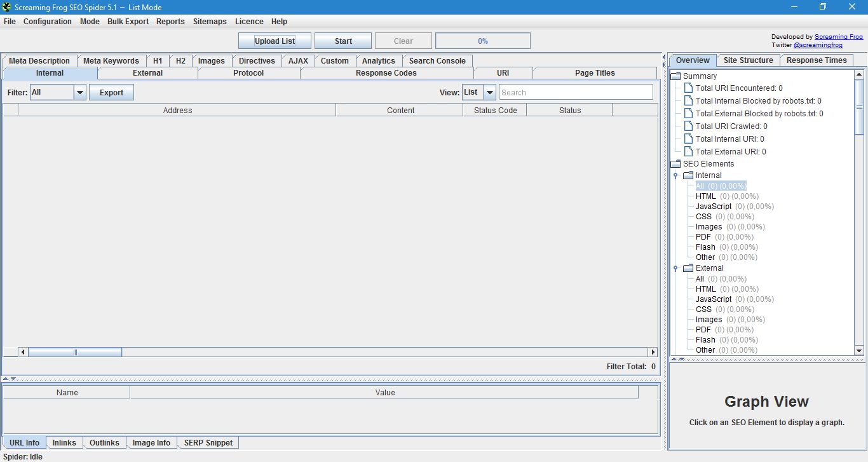Switch to the H1 tab

click(158, 61)
